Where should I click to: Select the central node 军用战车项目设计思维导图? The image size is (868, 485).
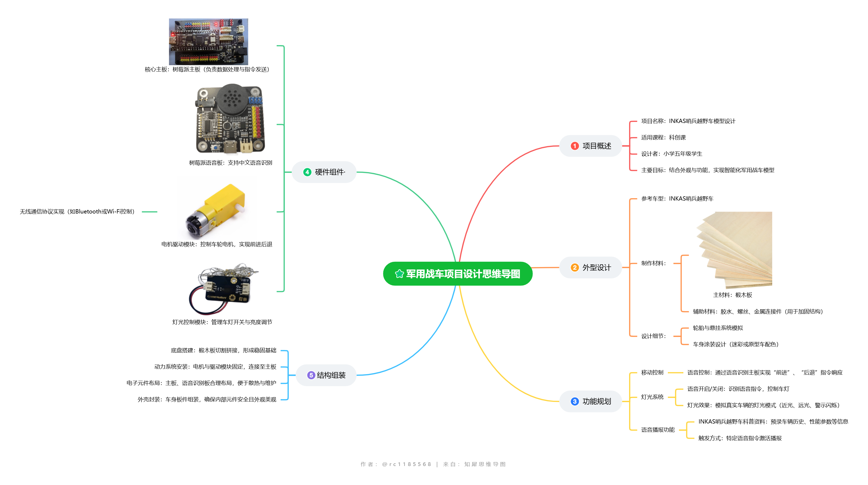[457, 274]
